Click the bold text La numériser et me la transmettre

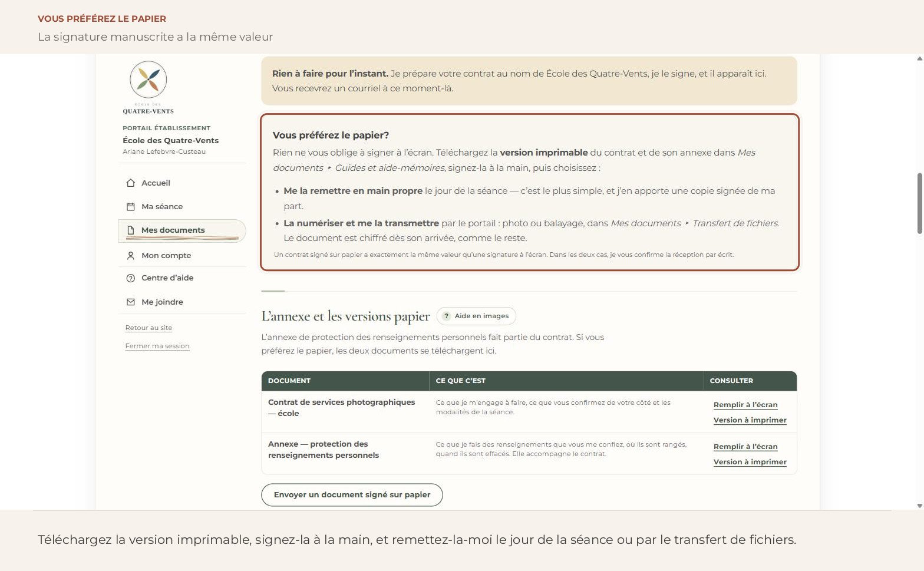(x=361, y=223)
